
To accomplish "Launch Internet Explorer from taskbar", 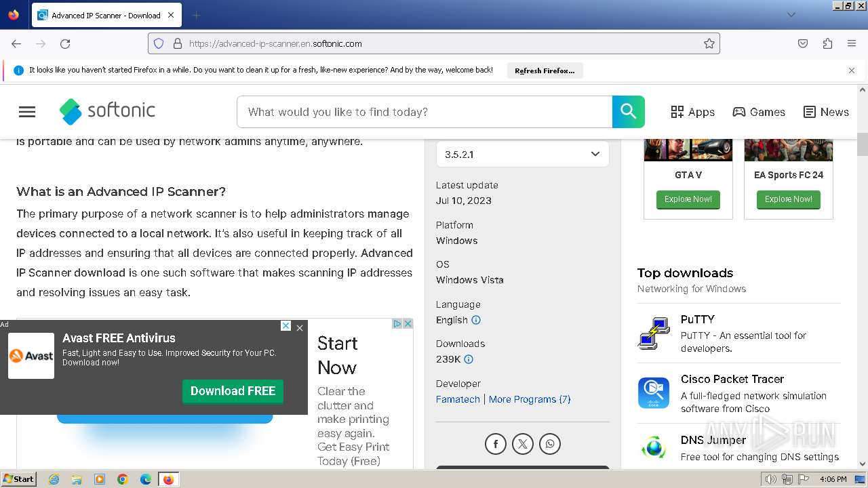I will (x=54, y=479).
